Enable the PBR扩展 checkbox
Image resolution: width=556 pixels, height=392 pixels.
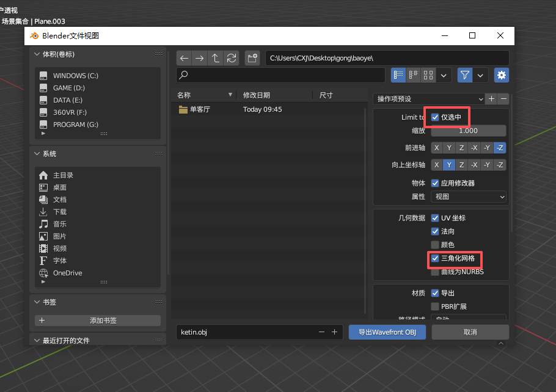435,307
